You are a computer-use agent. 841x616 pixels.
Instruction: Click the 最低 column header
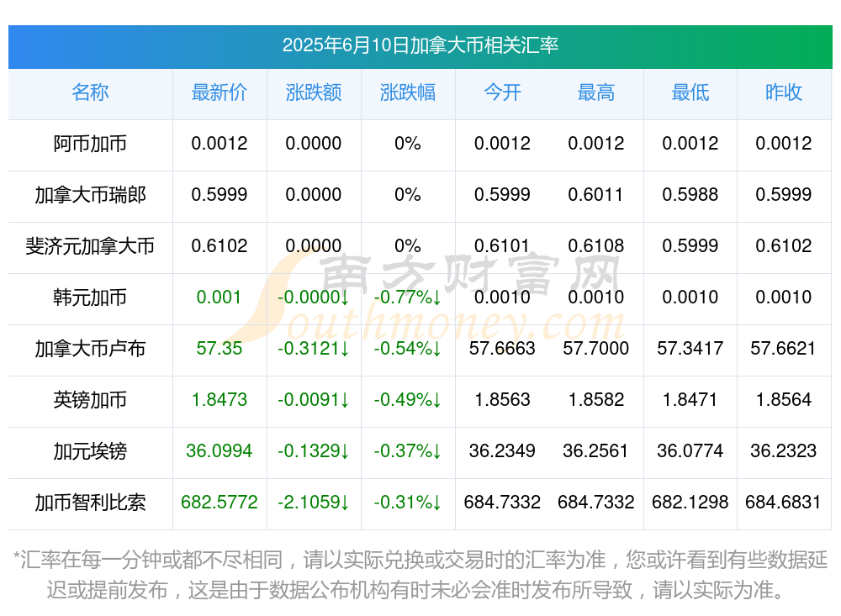click(690, 92)
